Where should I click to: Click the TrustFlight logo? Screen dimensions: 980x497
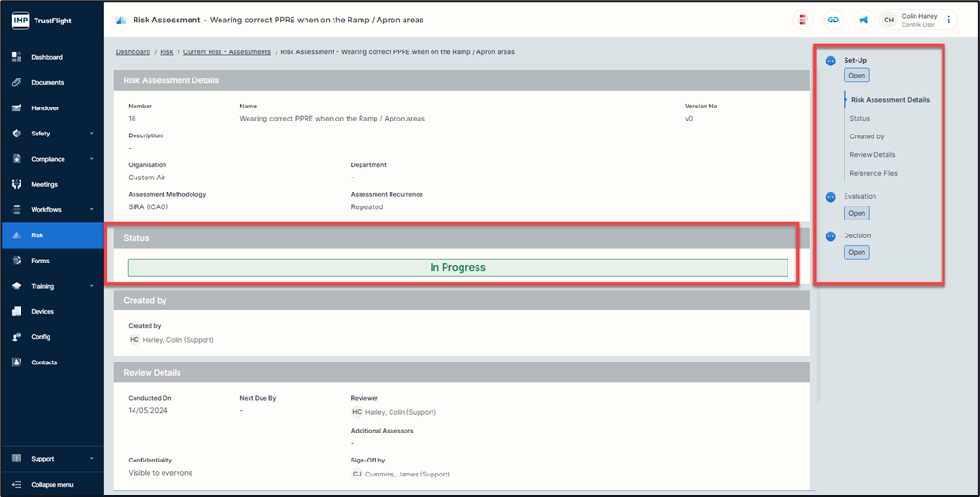(42, 20)
